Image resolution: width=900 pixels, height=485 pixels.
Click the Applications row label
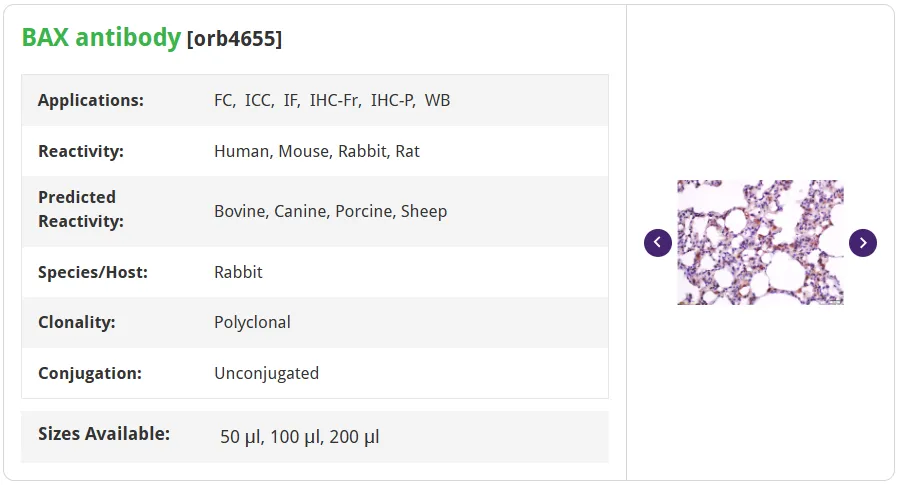point(91,100)
